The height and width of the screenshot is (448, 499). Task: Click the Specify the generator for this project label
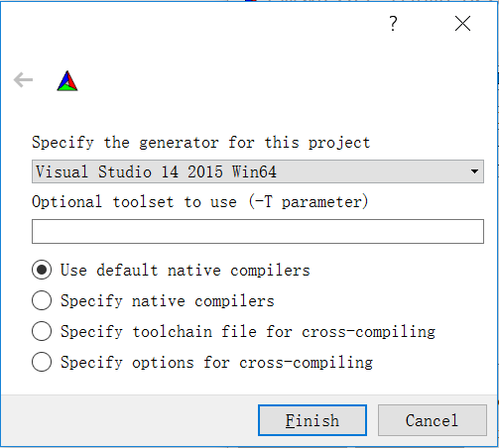[200, 143]
